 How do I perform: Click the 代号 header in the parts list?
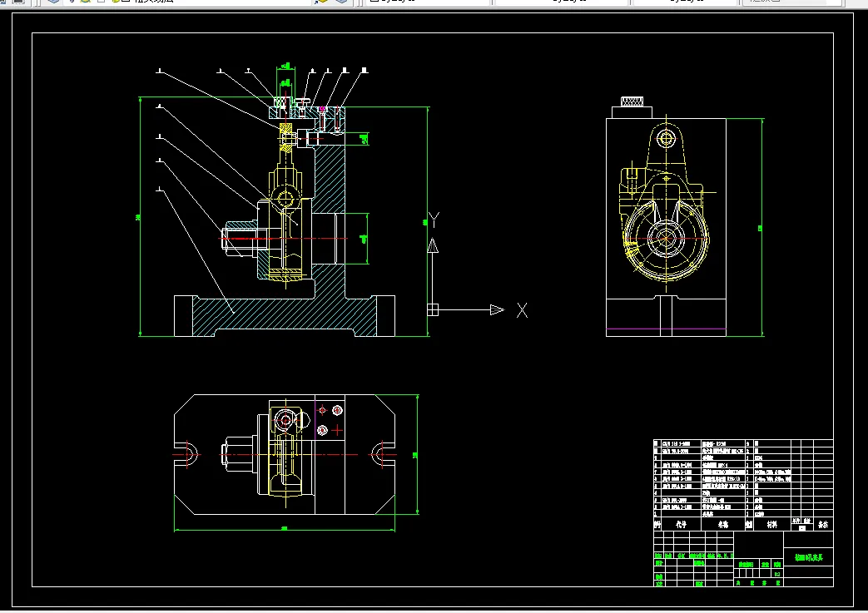point(681,524)
